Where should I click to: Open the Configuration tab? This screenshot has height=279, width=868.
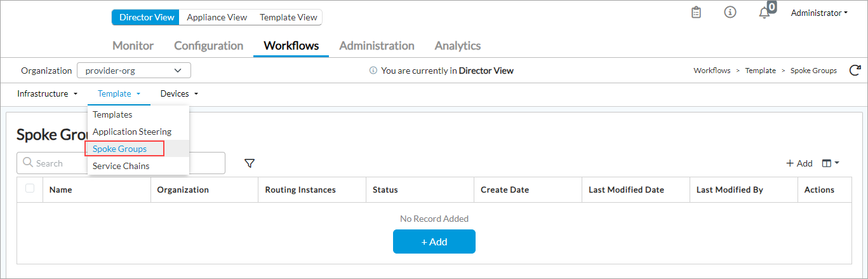[208, 46]
